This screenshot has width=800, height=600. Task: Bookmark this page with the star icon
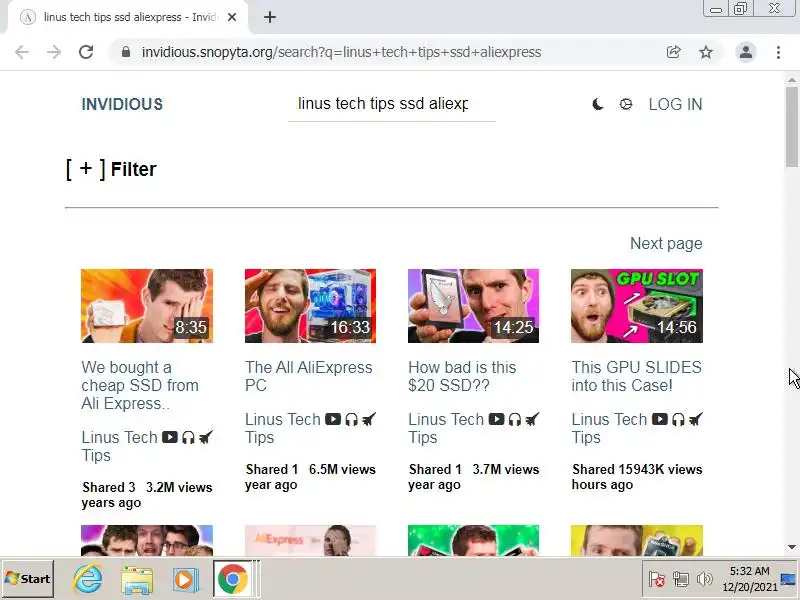point(706,52)
